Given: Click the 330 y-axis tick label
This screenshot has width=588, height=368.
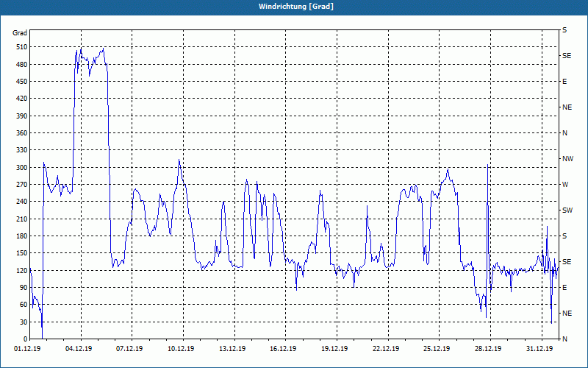Looking at the screenshot, I should [x=22, y=150].
